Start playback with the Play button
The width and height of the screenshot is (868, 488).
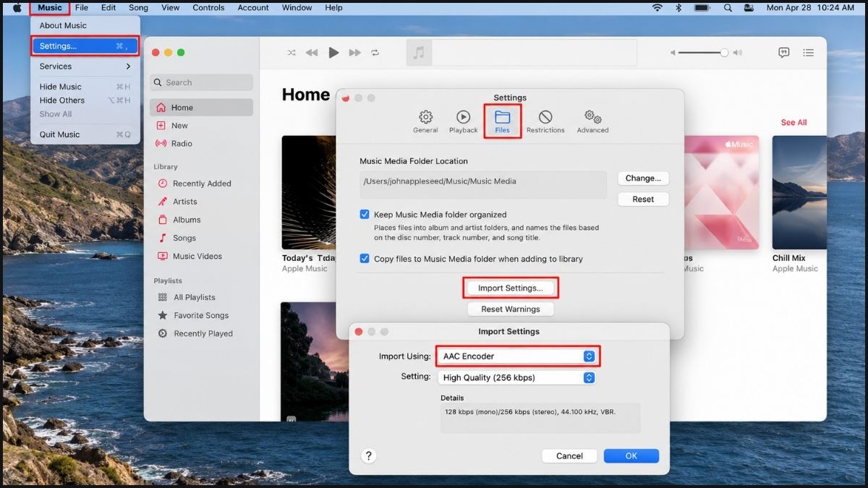(333, 53)
